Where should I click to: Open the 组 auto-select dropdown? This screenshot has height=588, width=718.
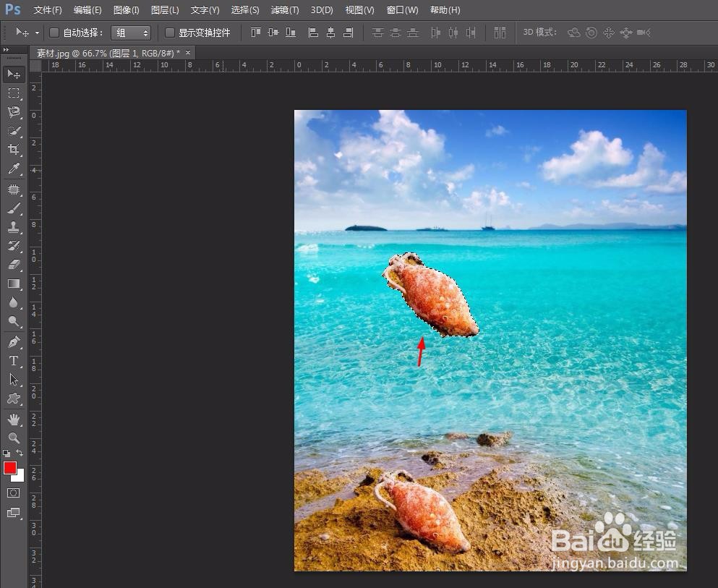point(131,33)
